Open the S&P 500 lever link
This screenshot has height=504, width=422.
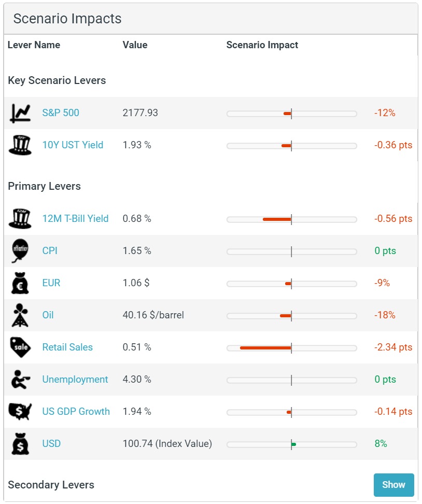pyautogui.click(x=61, y=113)
